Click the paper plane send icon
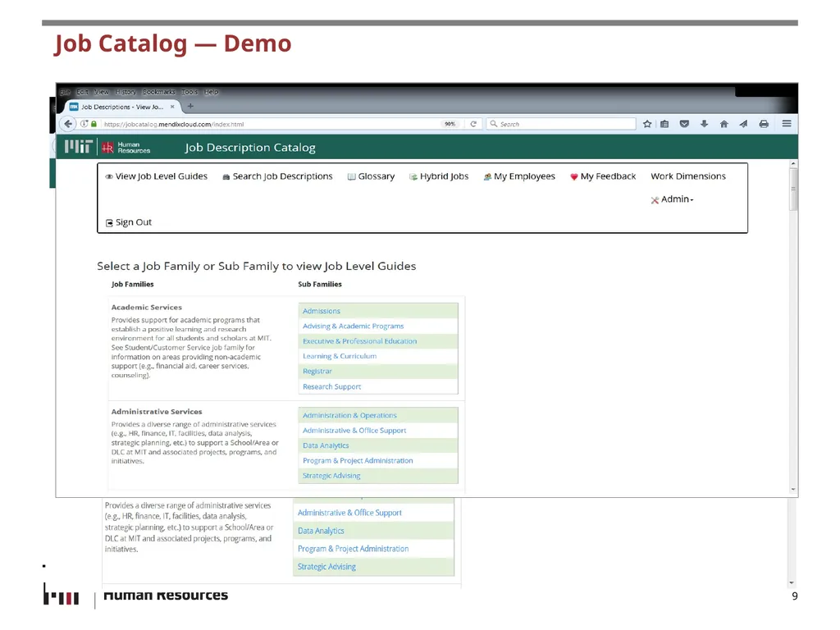 (743, 124)
